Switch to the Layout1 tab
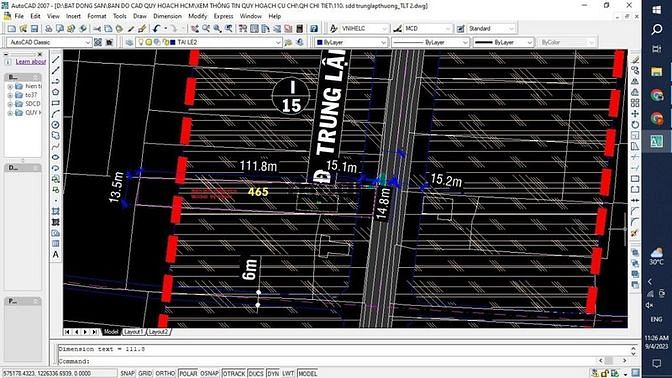 pyautogui.click(x=133, y=332)
